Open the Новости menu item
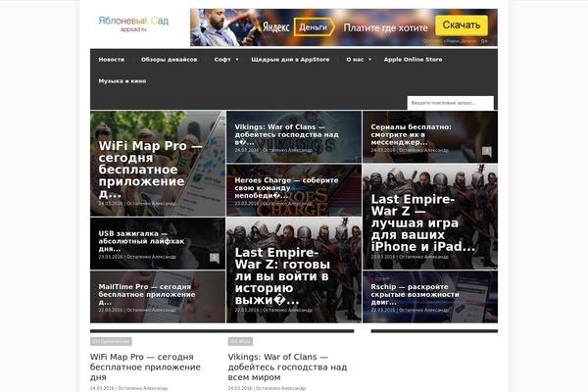588x392 pixels. click(x=112, y=59)
